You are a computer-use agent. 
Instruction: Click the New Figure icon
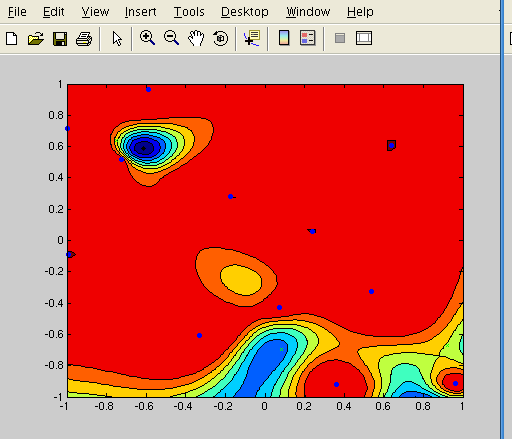(x=12, y=38)
